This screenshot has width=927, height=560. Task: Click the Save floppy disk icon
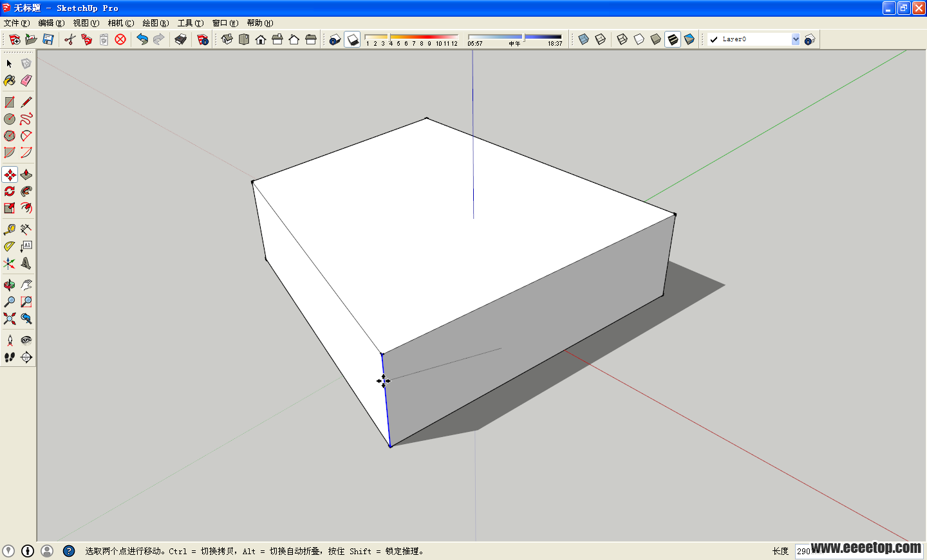tap(48, 39)
